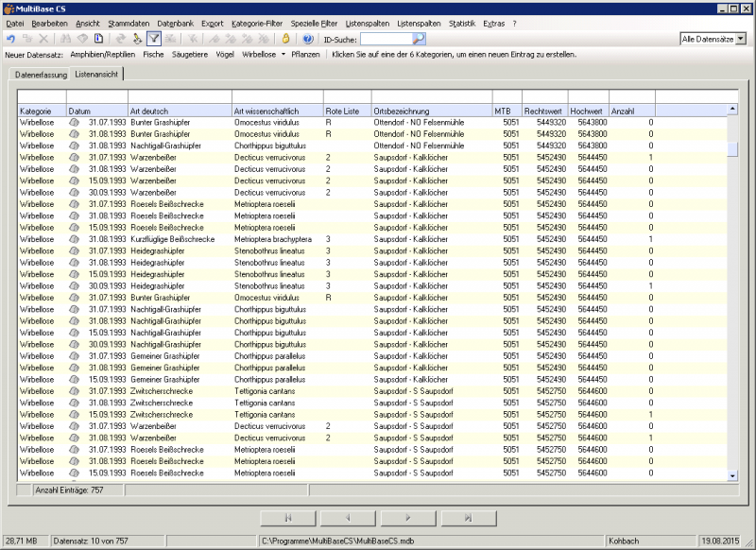Go to next record navigation button
Viewport: 756px width, 550px height.
click(x=408, y=518)
